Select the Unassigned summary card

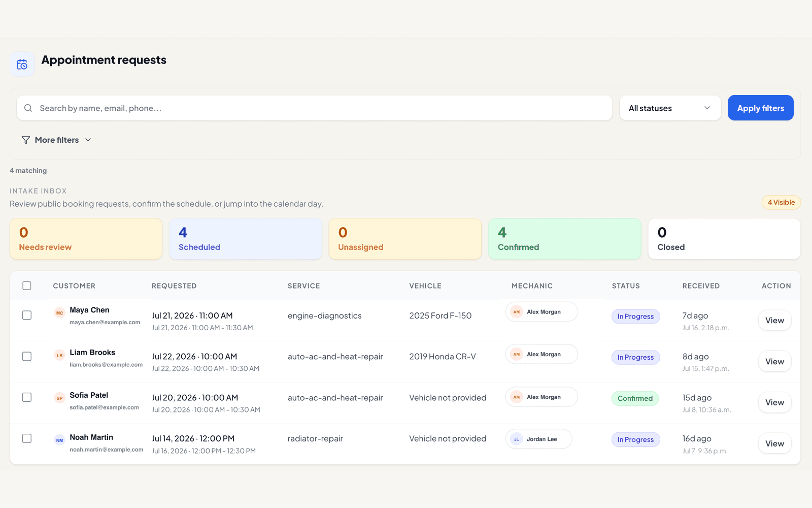[x=405, y=239]
